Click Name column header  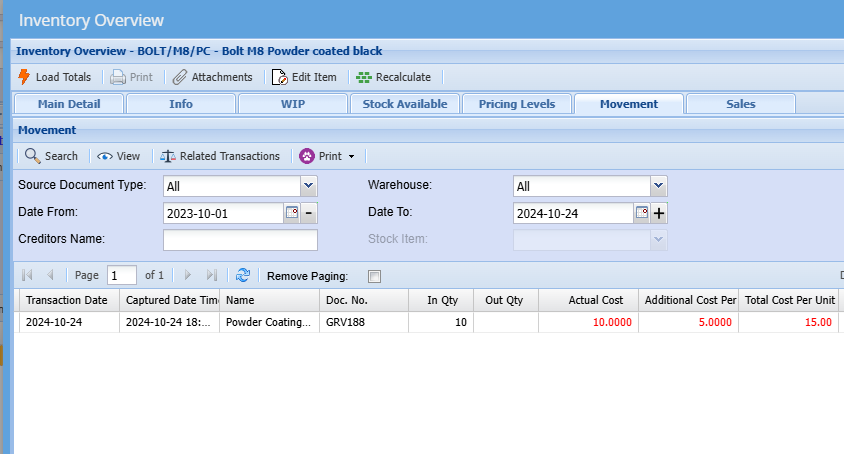(270, 300)
